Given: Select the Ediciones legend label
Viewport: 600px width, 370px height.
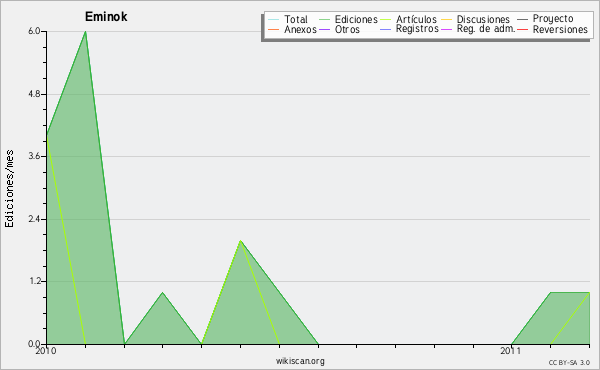Looking at the screenshot, I should 356,19.
